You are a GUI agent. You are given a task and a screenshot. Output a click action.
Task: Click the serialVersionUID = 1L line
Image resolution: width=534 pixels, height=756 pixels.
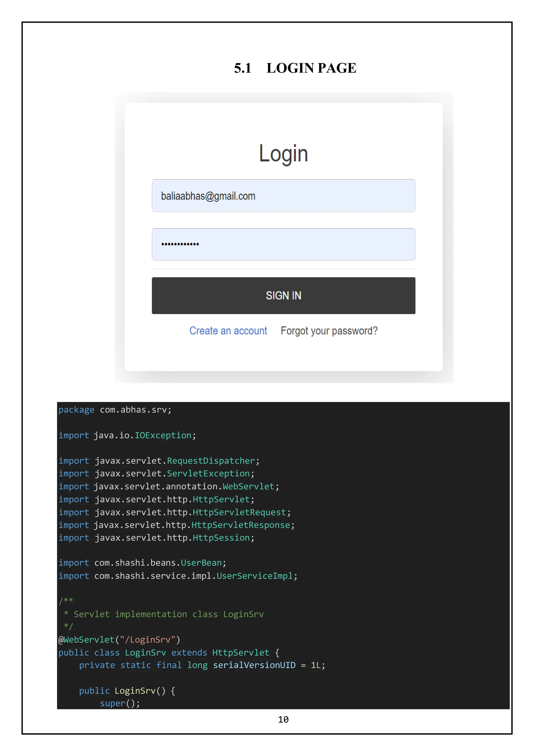(x=202, y=665)
